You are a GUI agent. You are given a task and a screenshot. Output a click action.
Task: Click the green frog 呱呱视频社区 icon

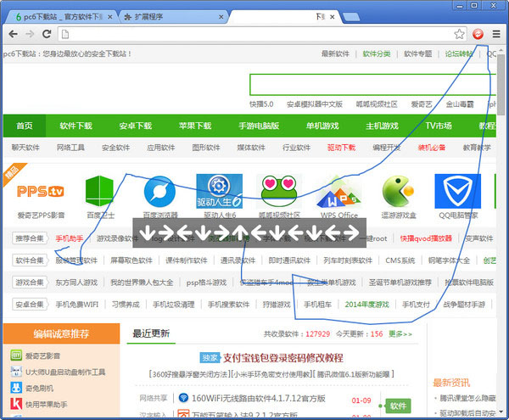coord(279,191)
